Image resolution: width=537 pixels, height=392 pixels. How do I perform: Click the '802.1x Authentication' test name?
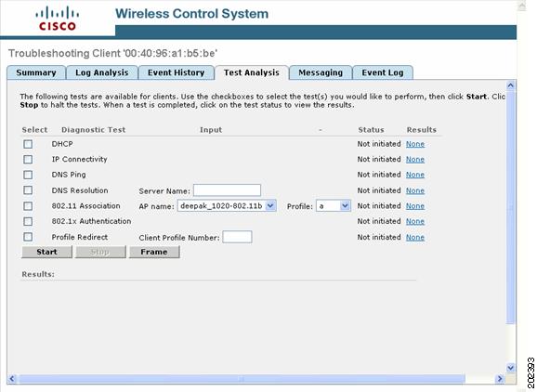91,221
